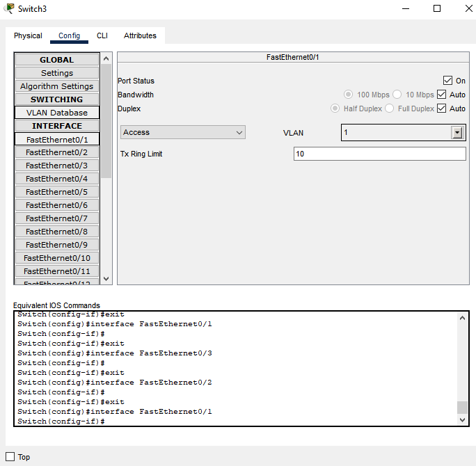Select interface FastEthernet0/2
Screen dimensions: 476x466
[57, 152]
